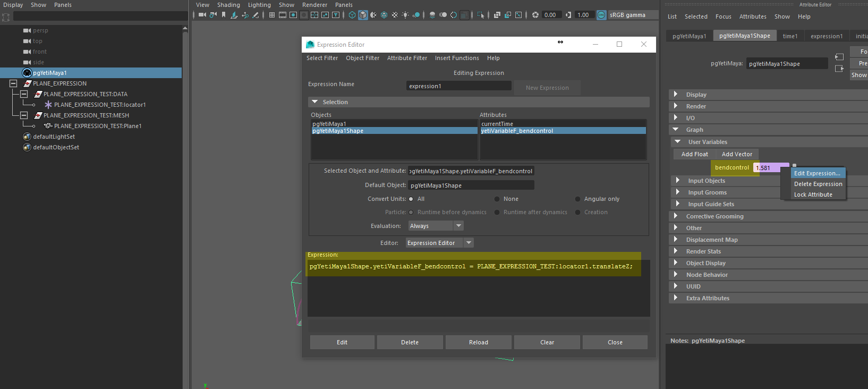Image resolution: width=868 pixels, height=389 pixels.
Task: Toggle smooth shade all cube icon
Action: click(x=363, y=15)
